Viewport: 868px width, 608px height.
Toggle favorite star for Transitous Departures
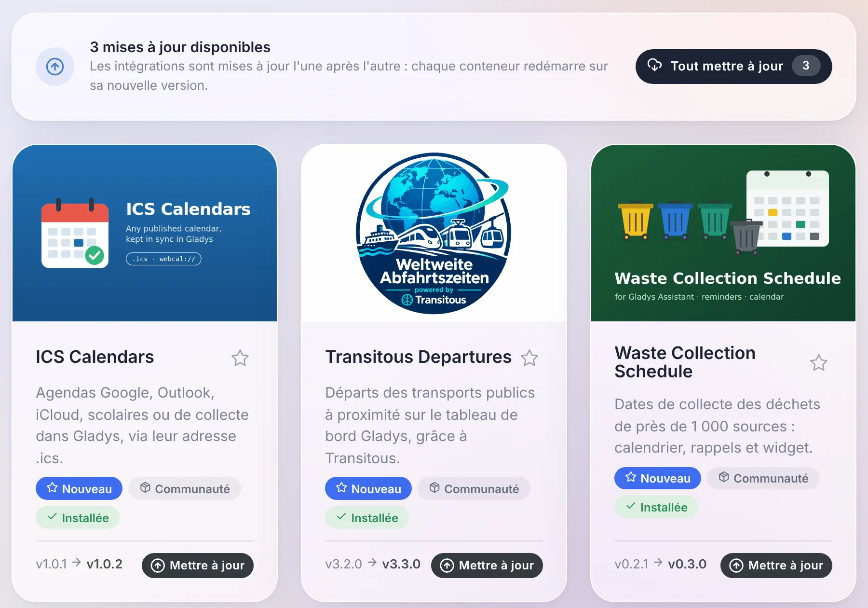pos(529,358)
